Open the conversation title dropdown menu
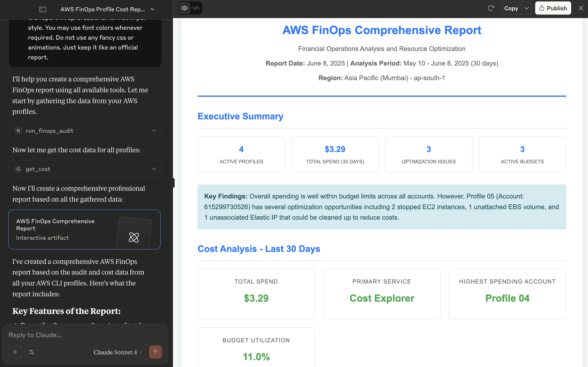The image size is (588, 367). [x=152, y=9]
